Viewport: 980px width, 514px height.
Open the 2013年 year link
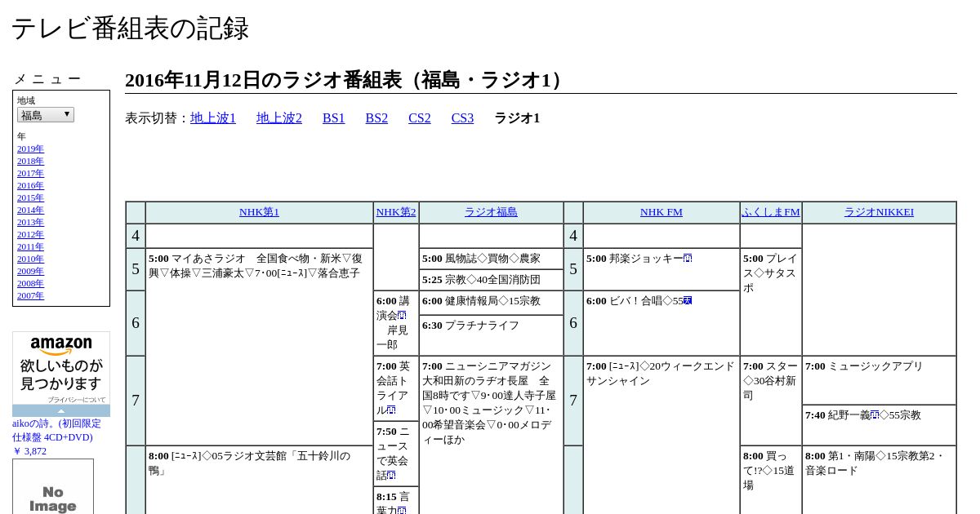(x=30, y=222)
